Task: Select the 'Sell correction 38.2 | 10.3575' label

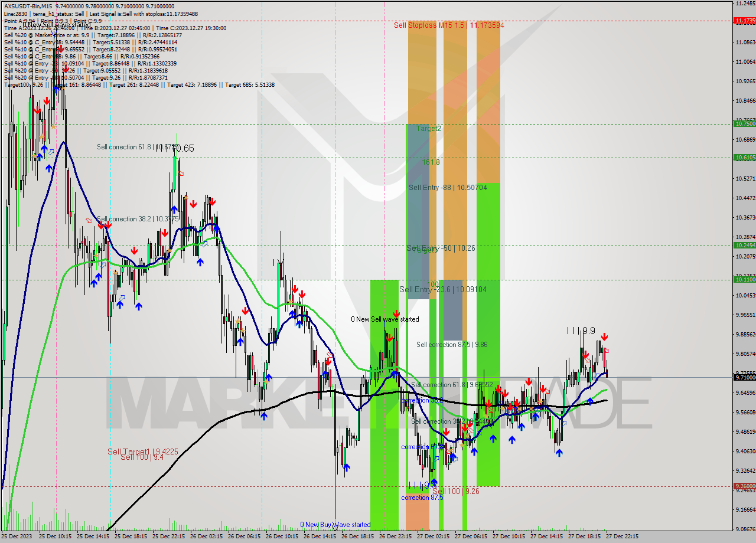Action: click(138, 219)
